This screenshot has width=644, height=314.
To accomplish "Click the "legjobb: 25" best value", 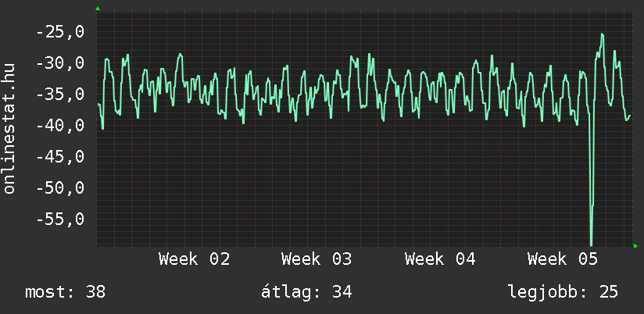I will [x=563, y=293].
